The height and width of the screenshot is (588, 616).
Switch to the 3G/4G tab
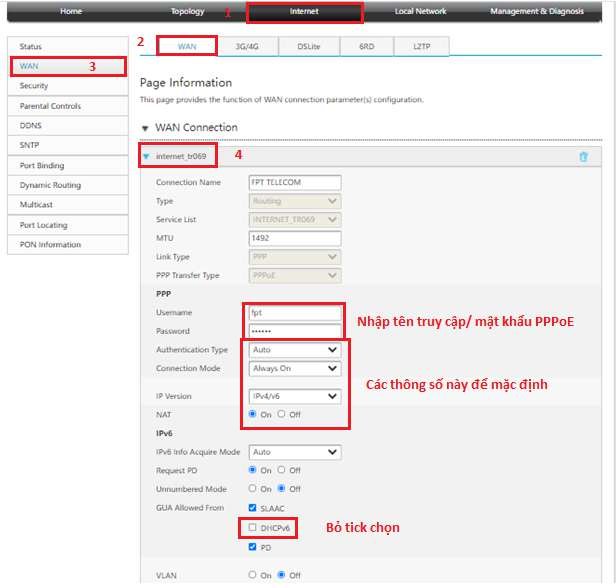pyautogui.click(x=247, y=46)
